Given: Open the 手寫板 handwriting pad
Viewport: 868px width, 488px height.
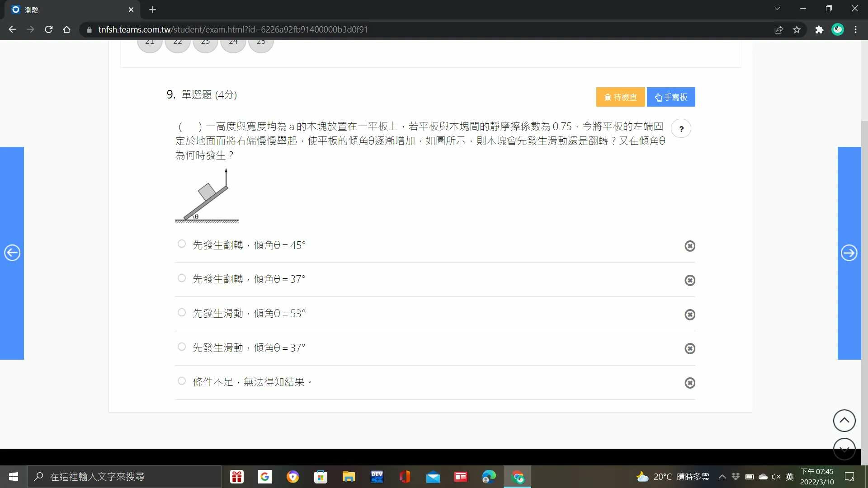Looking at the screenshot, I should point(671,97).
